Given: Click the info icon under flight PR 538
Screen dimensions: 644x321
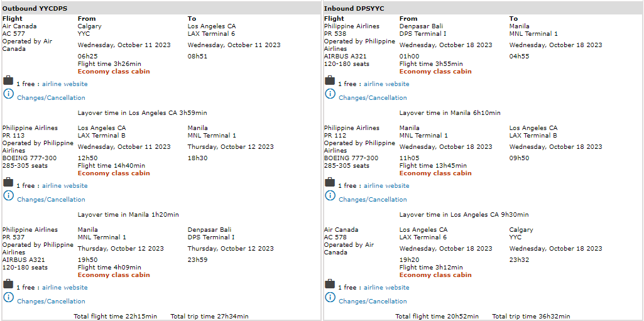Looking at the screenshot, I should point(330,94).
